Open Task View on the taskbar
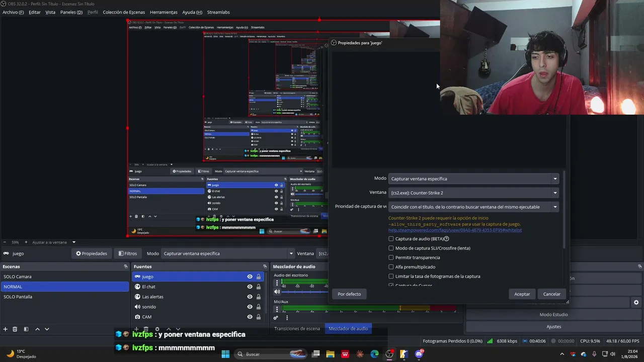Image resolution: width=644 pixels, height=362 pixels. 316,354
